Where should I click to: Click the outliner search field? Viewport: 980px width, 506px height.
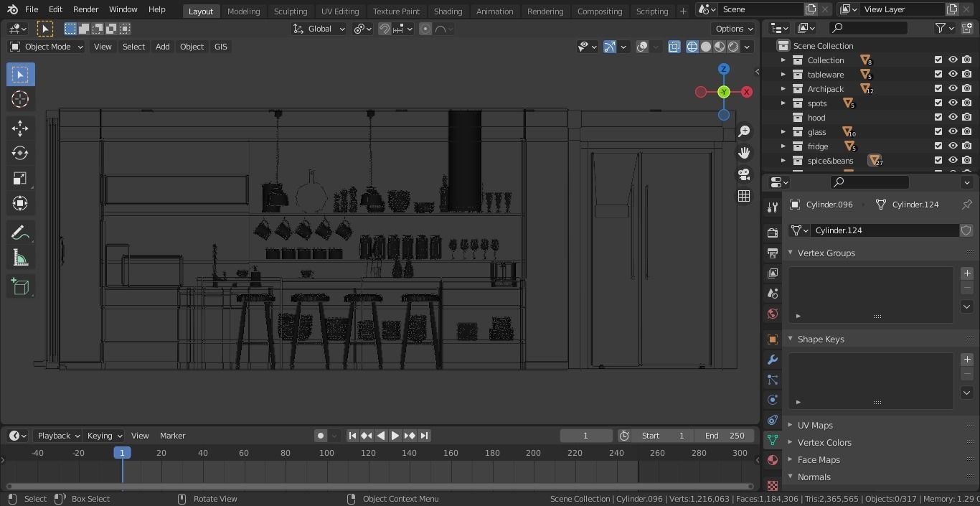[868, 28]
